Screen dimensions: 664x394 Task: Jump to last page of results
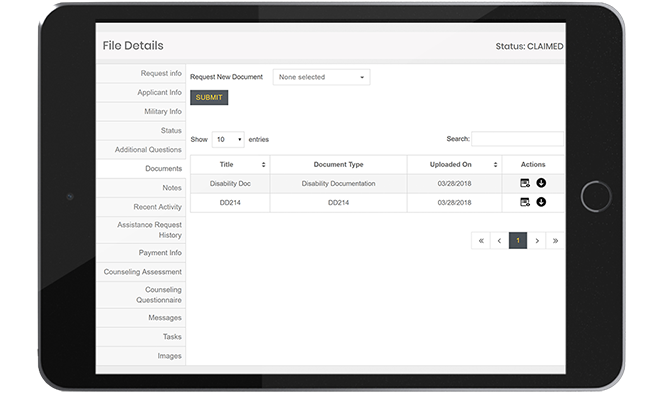point(555,241)
